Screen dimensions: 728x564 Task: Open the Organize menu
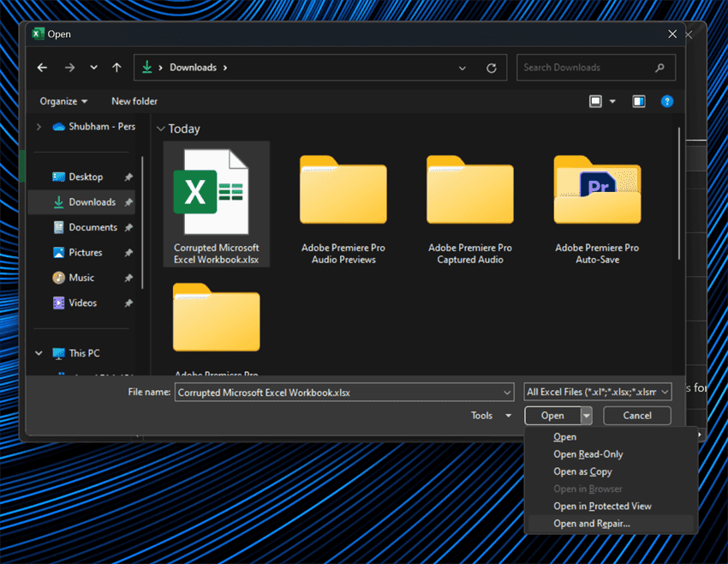[63, 101]
